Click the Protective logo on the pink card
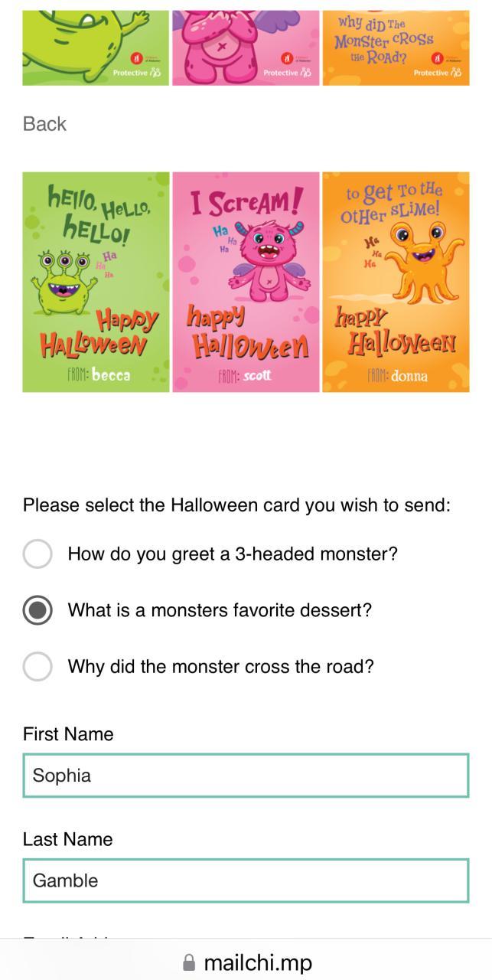 click(287, 73)
